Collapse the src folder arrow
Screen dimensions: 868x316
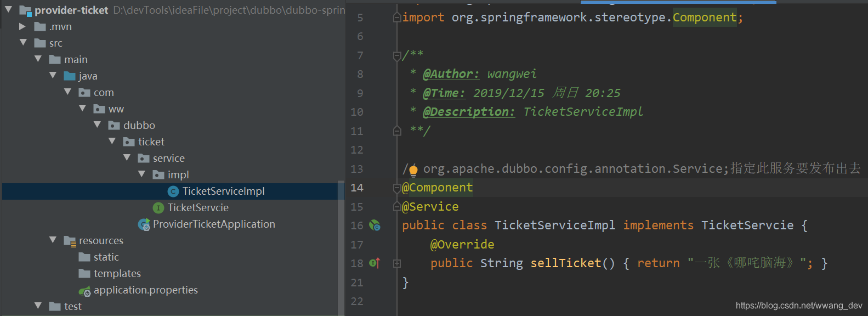23,42
